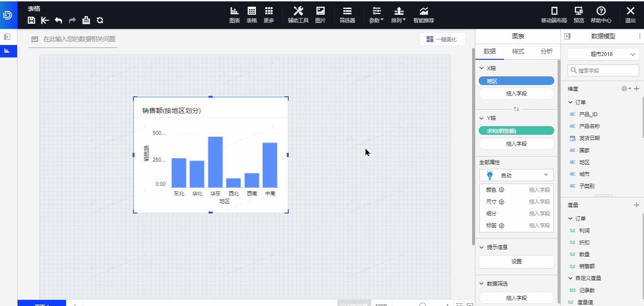Click the 求和(销售额) pill

[516, 131]
